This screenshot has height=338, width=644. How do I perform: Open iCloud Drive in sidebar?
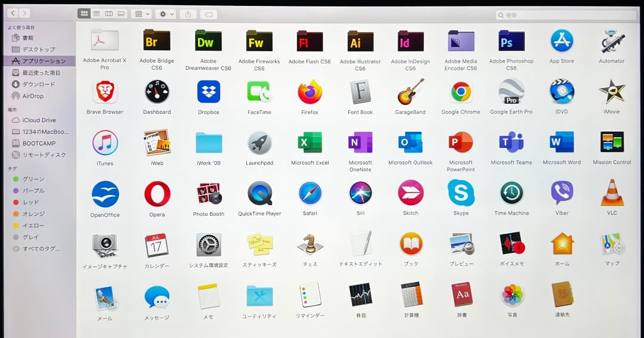coord(39,120)
